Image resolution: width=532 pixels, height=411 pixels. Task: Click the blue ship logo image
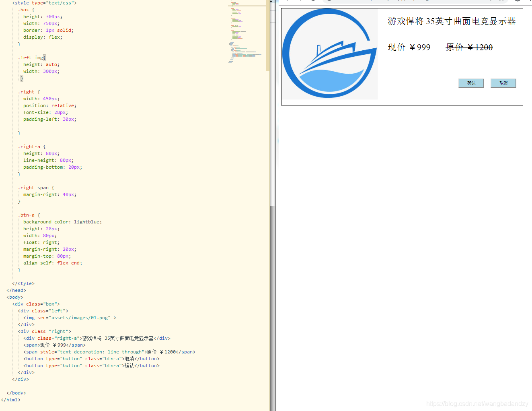330,54
